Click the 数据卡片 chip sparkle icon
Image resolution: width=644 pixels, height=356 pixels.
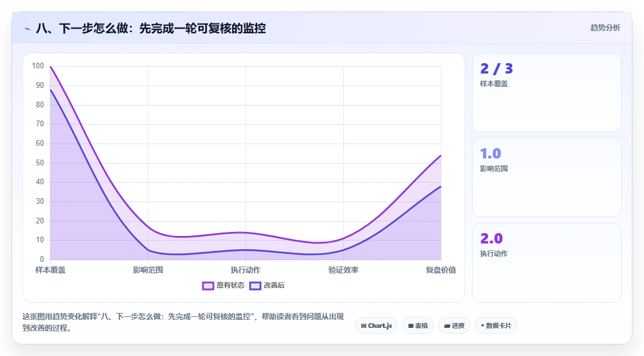coord(482,326)
